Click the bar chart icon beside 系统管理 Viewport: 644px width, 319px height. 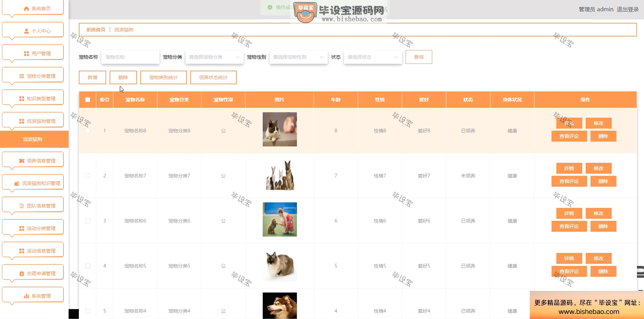pyautogui.click(x=26, y=296)
